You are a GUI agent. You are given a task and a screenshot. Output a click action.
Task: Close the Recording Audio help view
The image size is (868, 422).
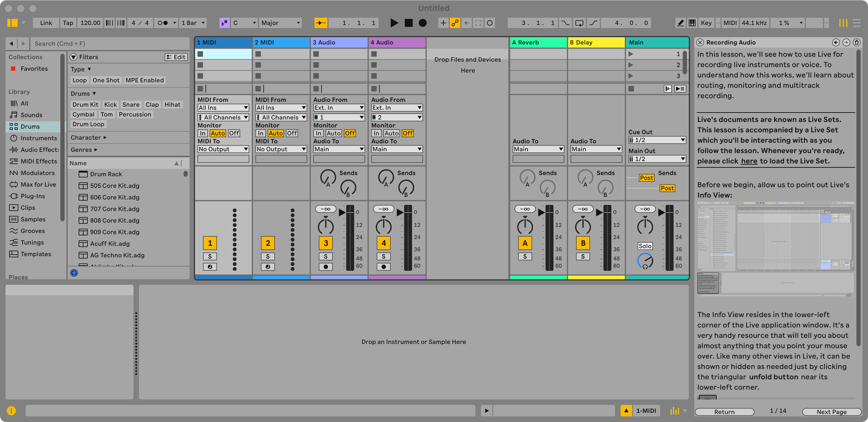700,42
